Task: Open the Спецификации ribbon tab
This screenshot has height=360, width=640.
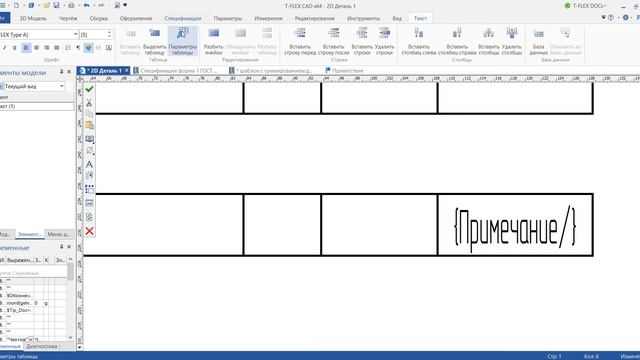Action: [x=183, y=18]
